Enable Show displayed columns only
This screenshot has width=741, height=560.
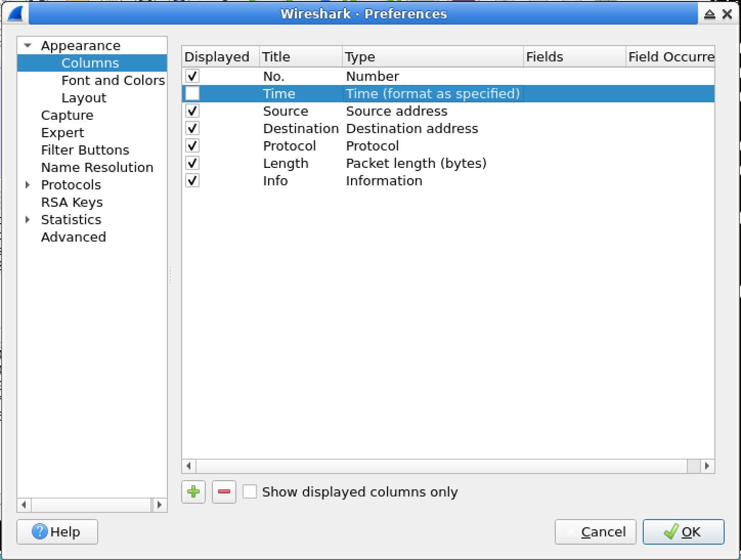click(250, 492)
